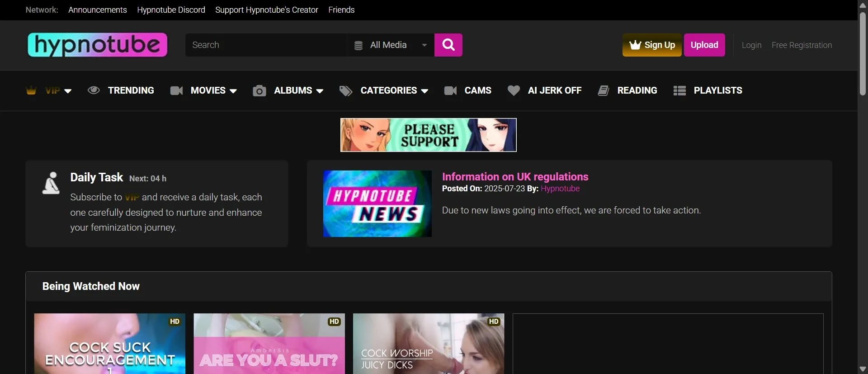868x374 pixels.
Task: Go to the Cams section
Action: [x=478, y=90]
